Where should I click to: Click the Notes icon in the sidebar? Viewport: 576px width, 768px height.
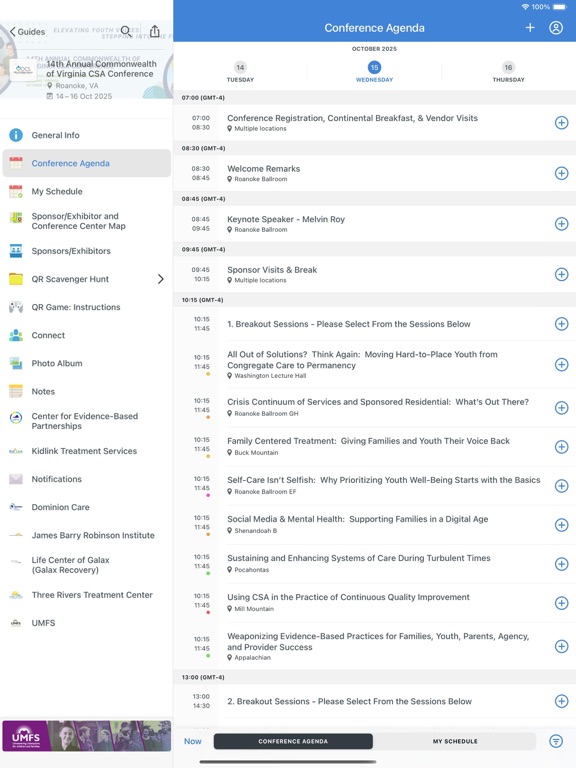coord(16,391)
